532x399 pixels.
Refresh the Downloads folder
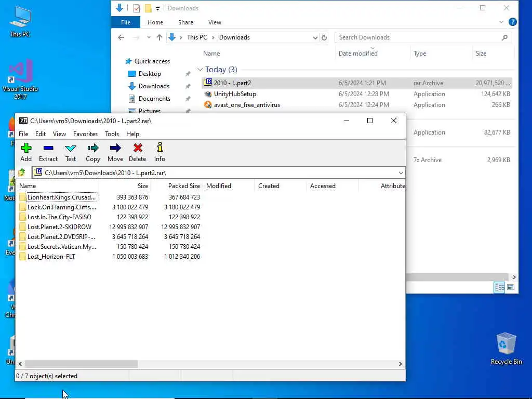[x=324, y=37]
